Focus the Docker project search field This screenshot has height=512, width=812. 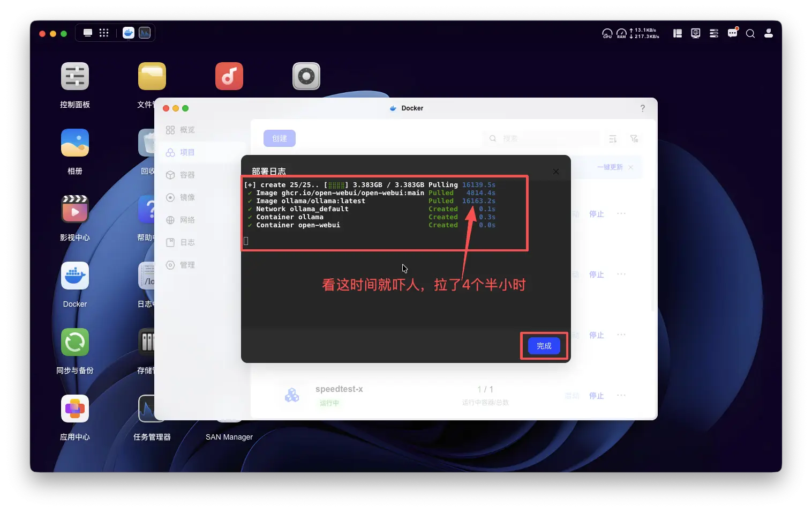(540, 138)
